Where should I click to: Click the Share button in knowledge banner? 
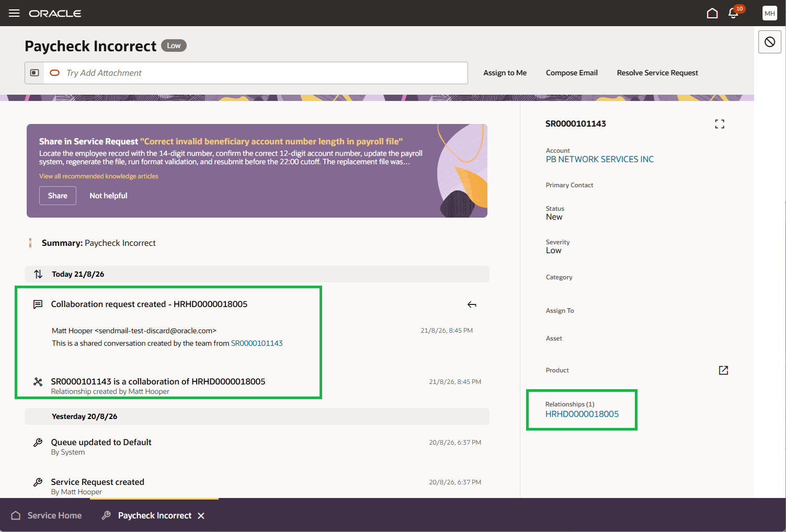58,196
